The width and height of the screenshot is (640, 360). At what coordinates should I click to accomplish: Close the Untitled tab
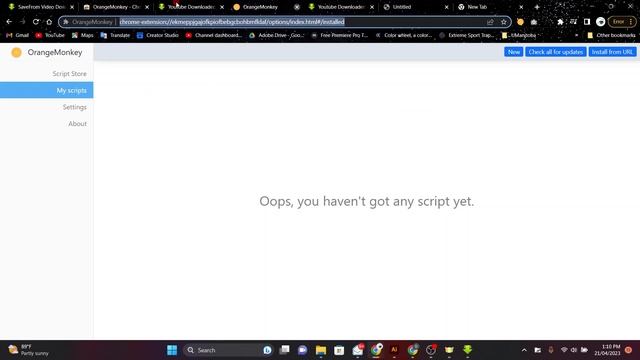pyautogui.click(x=446, y=7)
